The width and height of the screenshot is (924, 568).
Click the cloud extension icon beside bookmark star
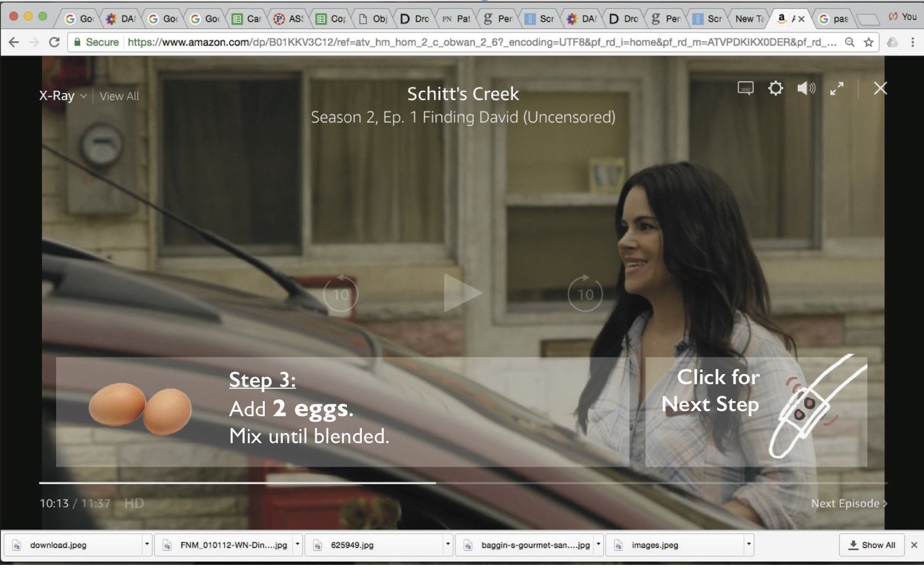pos(893,42)
